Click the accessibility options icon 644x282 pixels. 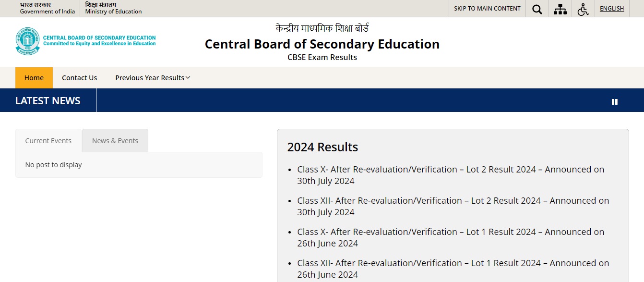pyautogui.click(x=583, y=9)
